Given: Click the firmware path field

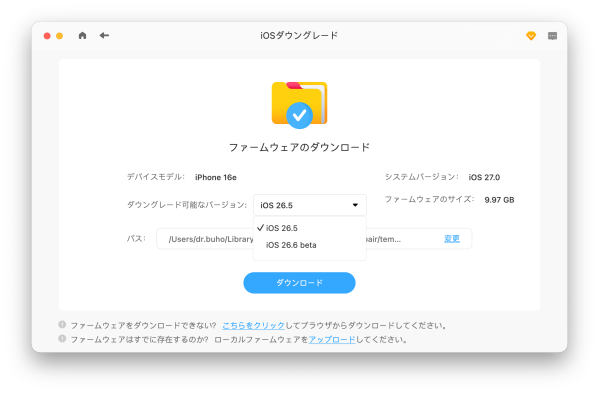Looking at the screenshot, I should [314, 239].
